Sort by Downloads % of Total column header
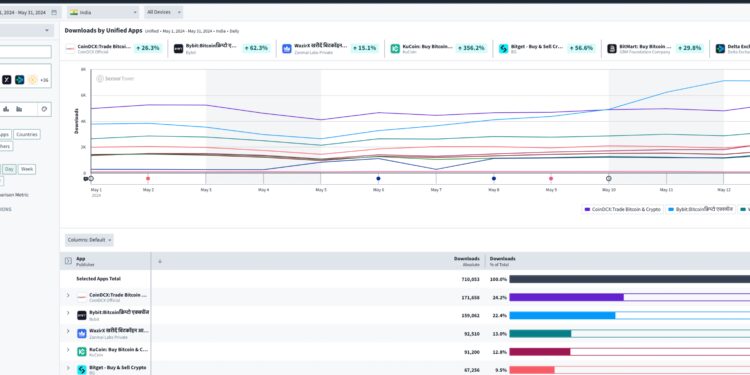 pos(502,261)
